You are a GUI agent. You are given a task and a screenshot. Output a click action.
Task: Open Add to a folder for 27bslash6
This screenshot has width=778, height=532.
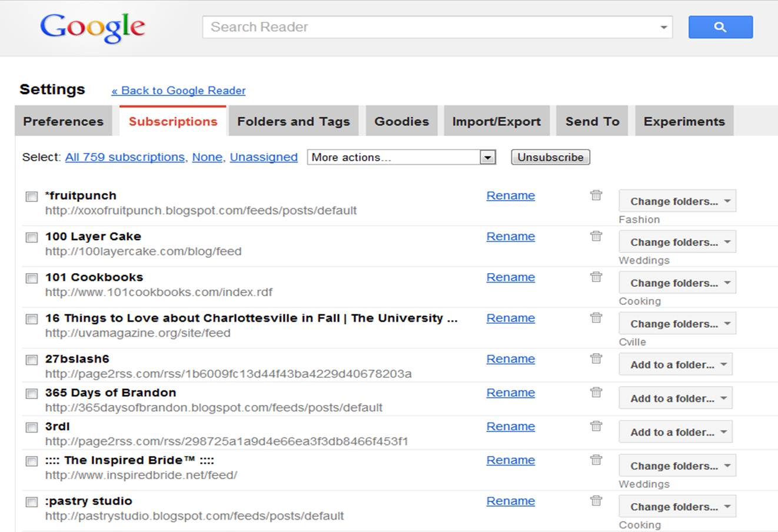(676, 364)
